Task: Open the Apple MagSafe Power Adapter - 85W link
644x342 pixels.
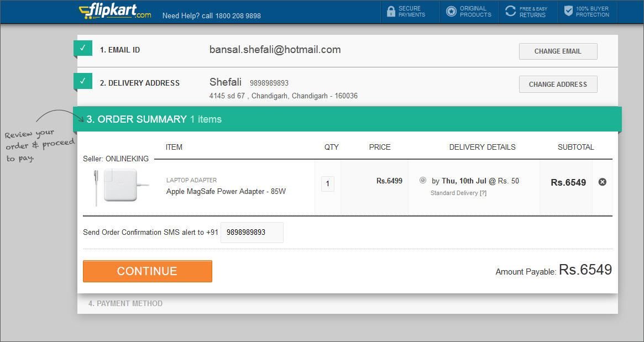Action: (x=226, y=192)
